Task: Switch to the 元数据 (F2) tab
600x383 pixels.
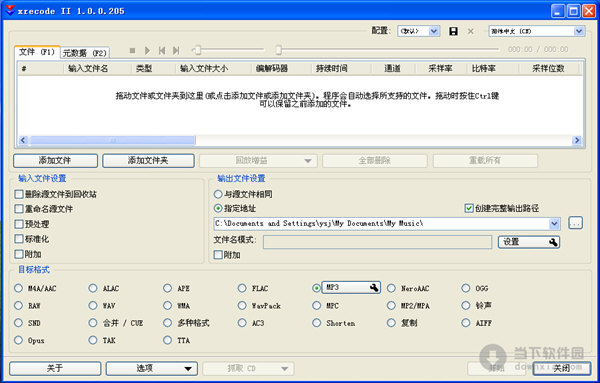Action: pos(85,53)
